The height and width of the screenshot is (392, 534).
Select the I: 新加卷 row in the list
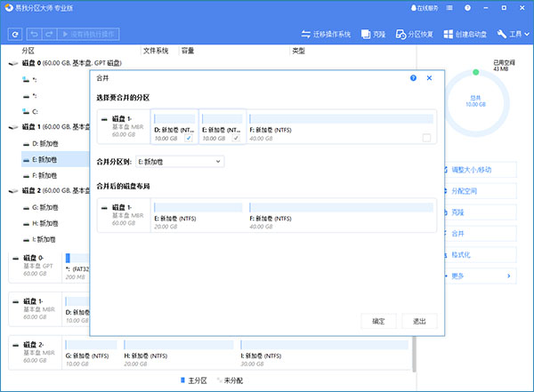pos(55,240)
